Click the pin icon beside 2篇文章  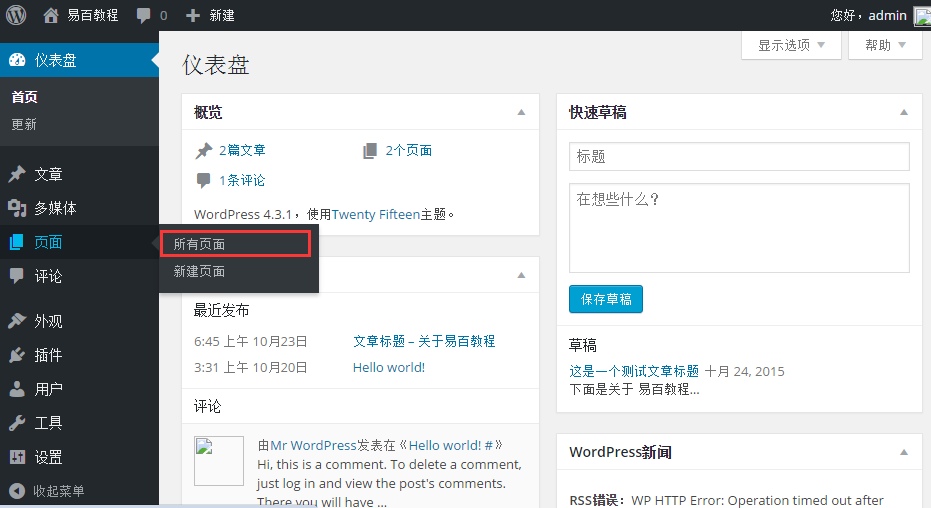(204, 151)
